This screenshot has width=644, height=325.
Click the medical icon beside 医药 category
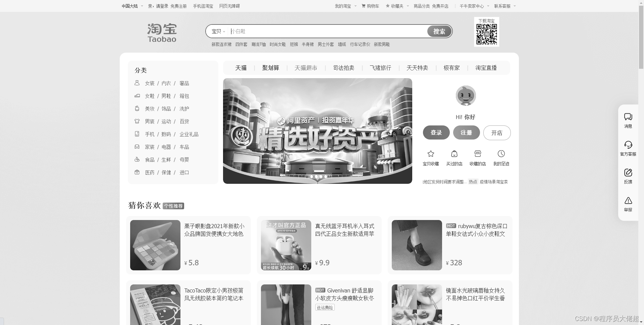tap(137, 172)
